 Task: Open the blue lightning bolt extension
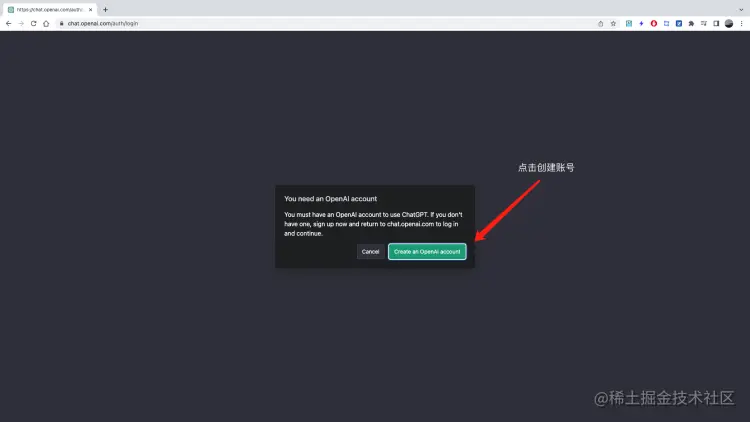pos(641,23)
